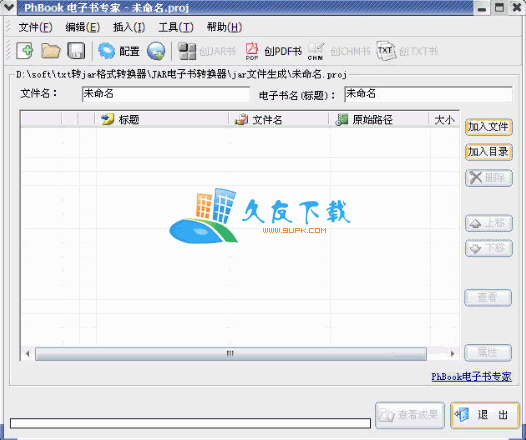Screen dimensions: 526x440
Task: Click the 电子书名(标题) input field
Action: click(428, 94)
